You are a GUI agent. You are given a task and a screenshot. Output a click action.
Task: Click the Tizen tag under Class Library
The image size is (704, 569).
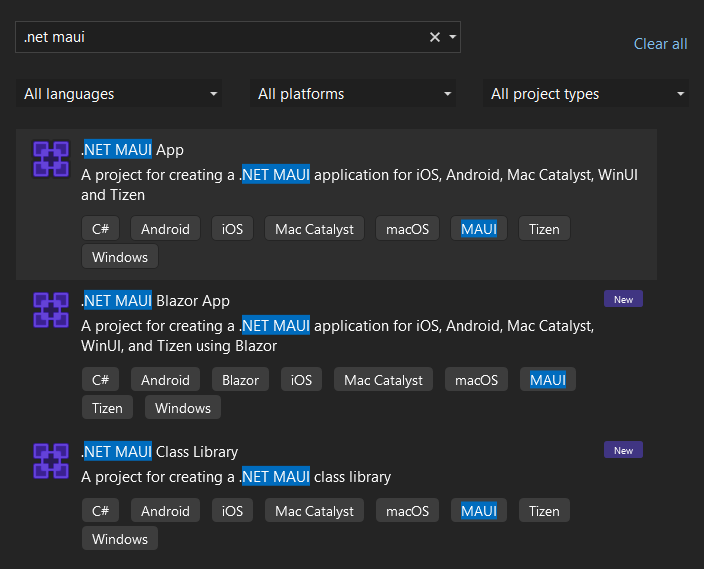point(544,511)
